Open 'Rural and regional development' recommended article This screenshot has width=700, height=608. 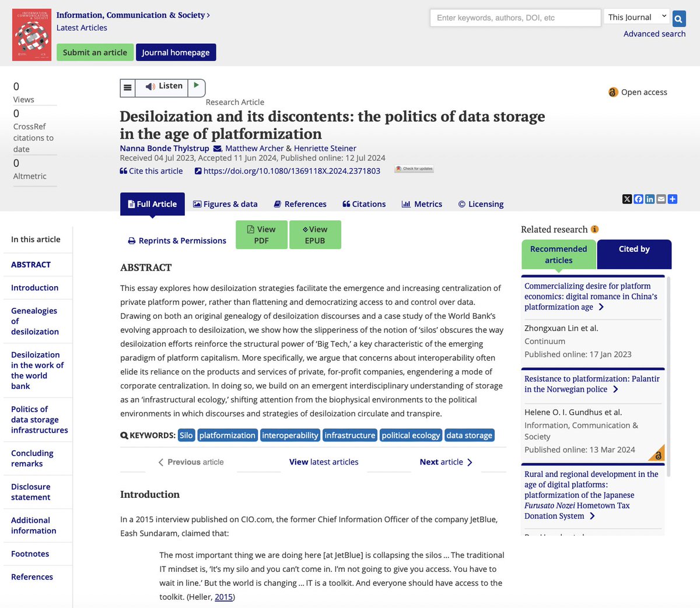tap(591, 495)
